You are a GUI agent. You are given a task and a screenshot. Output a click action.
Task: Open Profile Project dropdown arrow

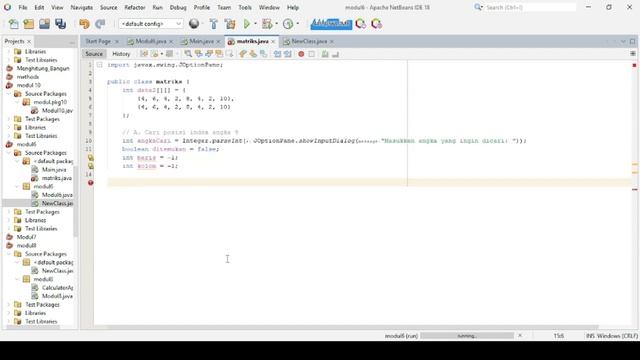point(298,24)
